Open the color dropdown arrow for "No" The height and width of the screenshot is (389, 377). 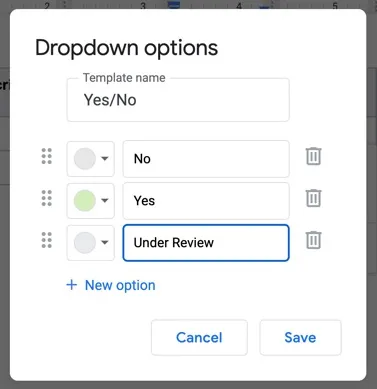[x=105, y=159]
